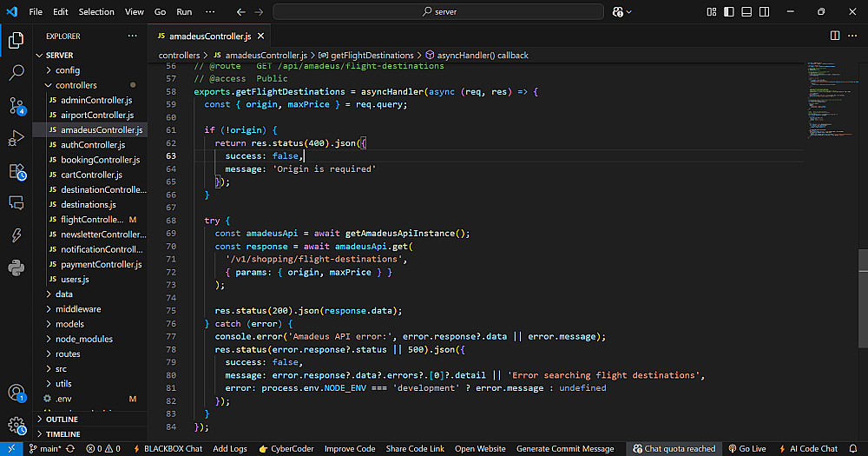The height and width of the screenshot is (456, 868).
Task: Expand the middleware folder
Action: click(77, 309)
